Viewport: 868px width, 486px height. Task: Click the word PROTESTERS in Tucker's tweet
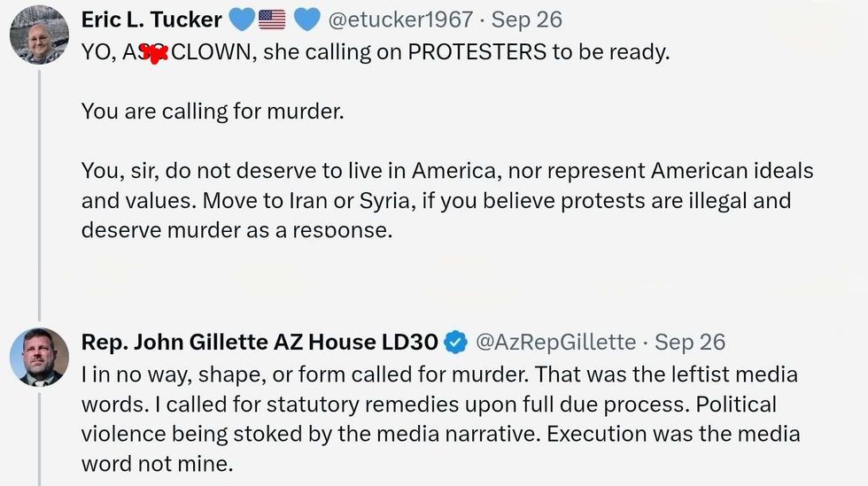[477, 51]
